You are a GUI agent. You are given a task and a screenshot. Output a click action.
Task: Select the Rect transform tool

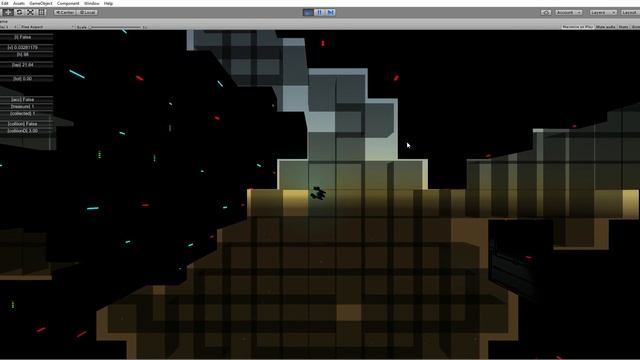41,12
